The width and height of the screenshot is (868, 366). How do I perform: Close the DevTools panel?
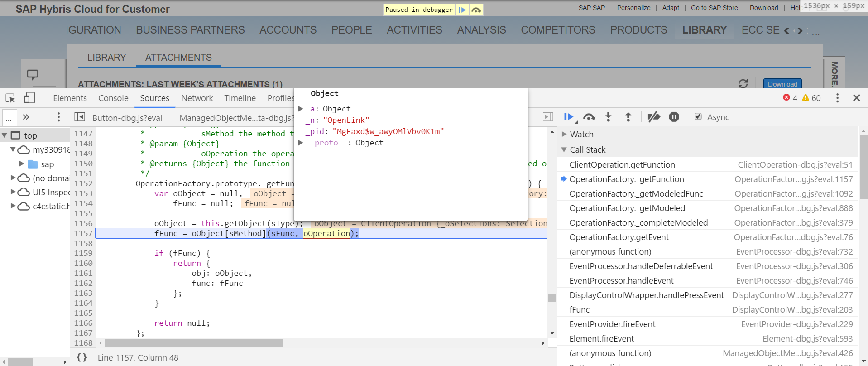[857, 98]
